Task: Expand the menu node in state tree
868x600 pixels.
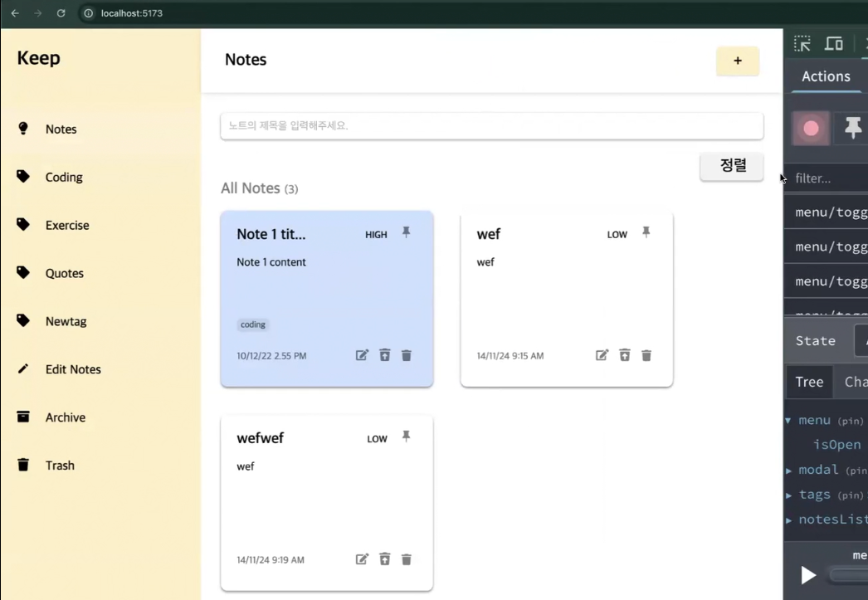Action: tap(788, 421)
